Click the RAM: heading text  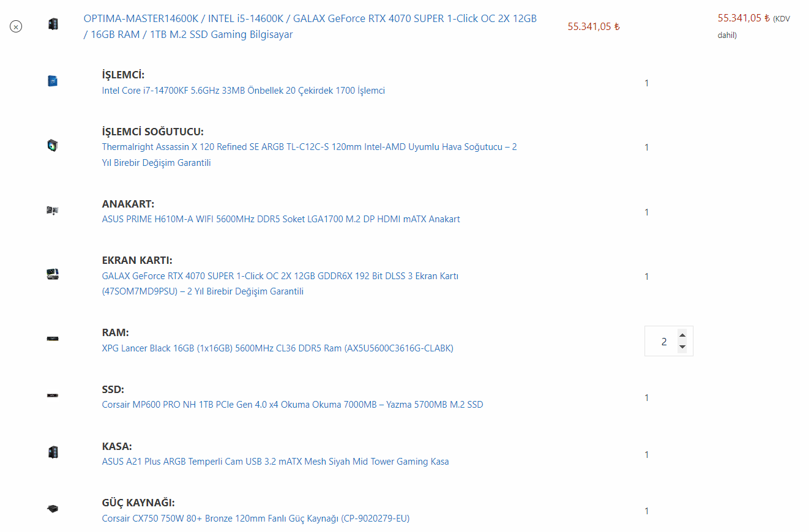[x=116, y=332]
